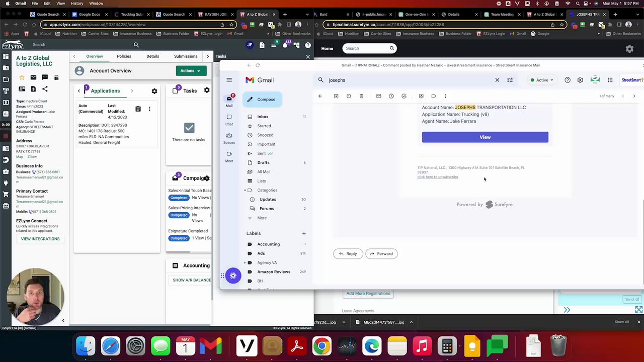
Task: Add to tasks icon in Gmail toolbar
Action: click(404, 96)
